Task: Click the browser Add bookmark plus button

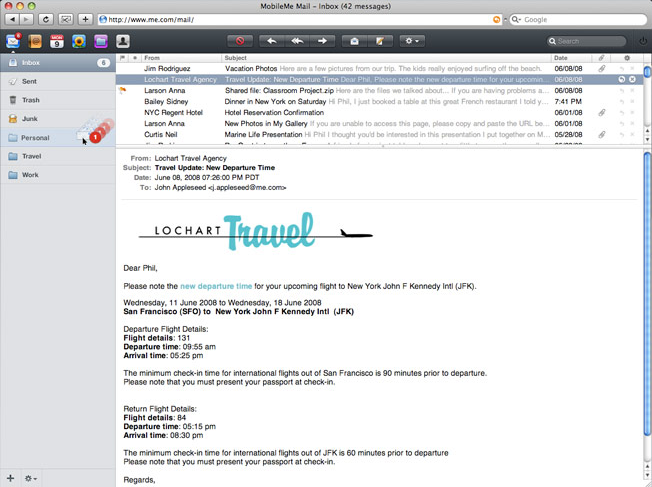Action: coord(85,20)
